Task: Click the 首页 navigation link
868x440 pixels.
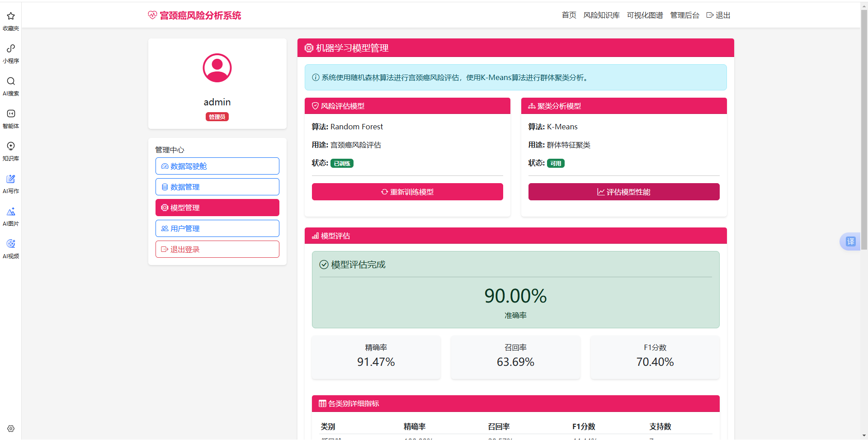Action: coord(569,15)
